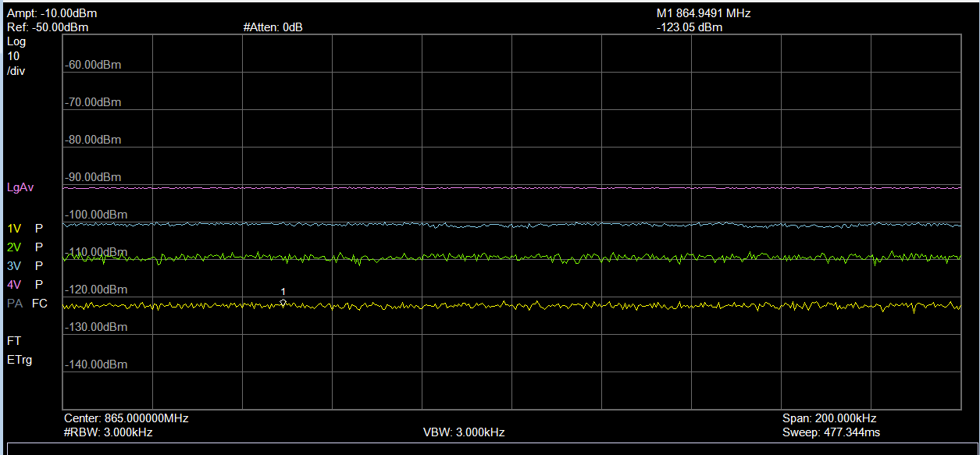
Task: Adjust the VBW: 3.000kHz value
Action: (463, 432)
